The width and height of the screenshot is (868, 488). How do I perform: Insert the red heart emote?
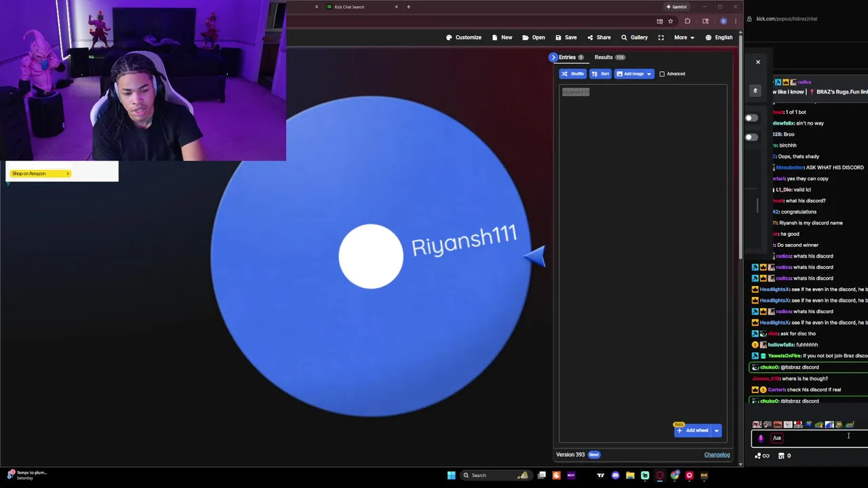(798, 425)
